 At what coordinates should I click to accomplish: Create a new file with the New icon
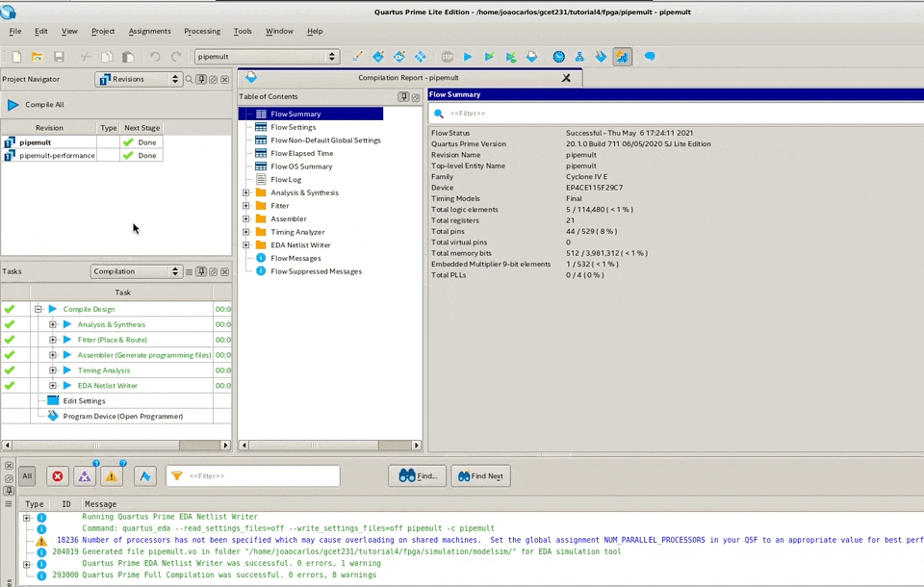coord(16,57)
